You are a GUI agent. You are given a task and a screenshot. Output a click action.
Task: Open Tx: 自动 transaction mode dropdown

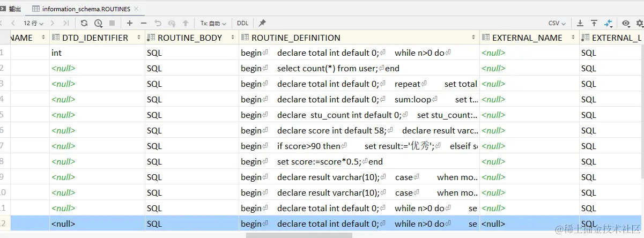[x=213, y=23]
